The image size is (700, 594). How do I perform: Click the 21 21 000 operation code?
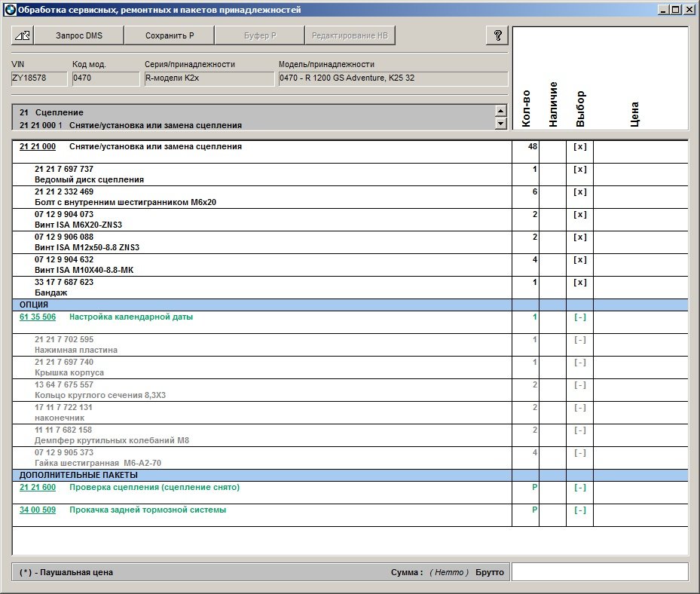click(38, 147)
